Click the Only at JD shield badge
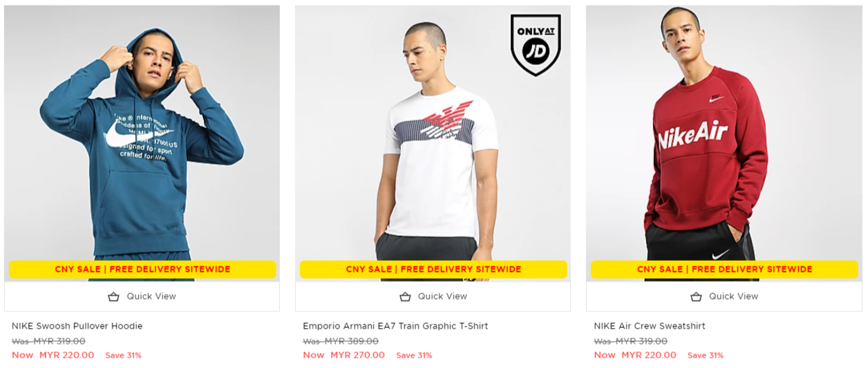Viewport: 868px width, 368px height. [536, 45]
